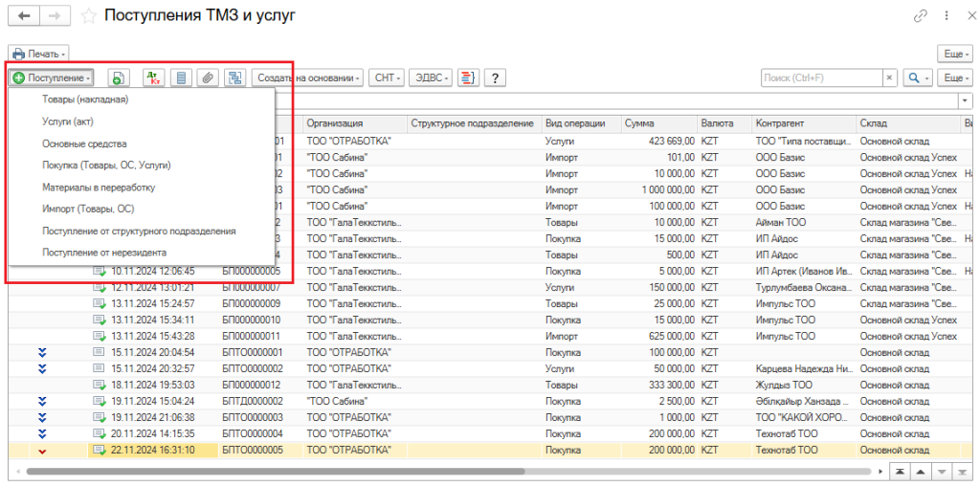Click the copy link chain icon
The height and width of the screenshot is (486, 980).
point(921,15)
